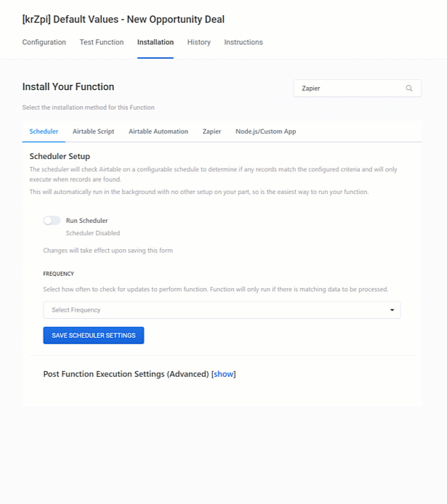Select the Scheduler installation method tab

pyautogui.click(x=44, y=131)
